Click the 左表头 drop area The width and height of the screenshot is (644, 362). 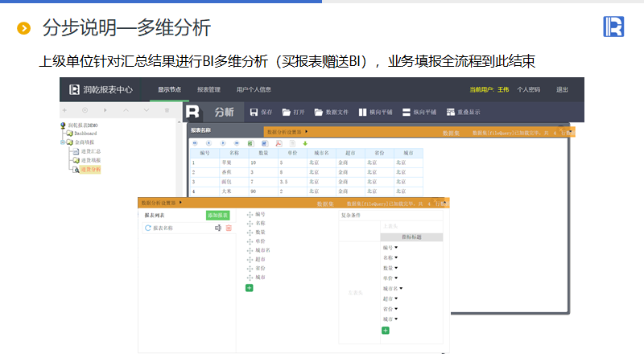click(x=355, y=293)
